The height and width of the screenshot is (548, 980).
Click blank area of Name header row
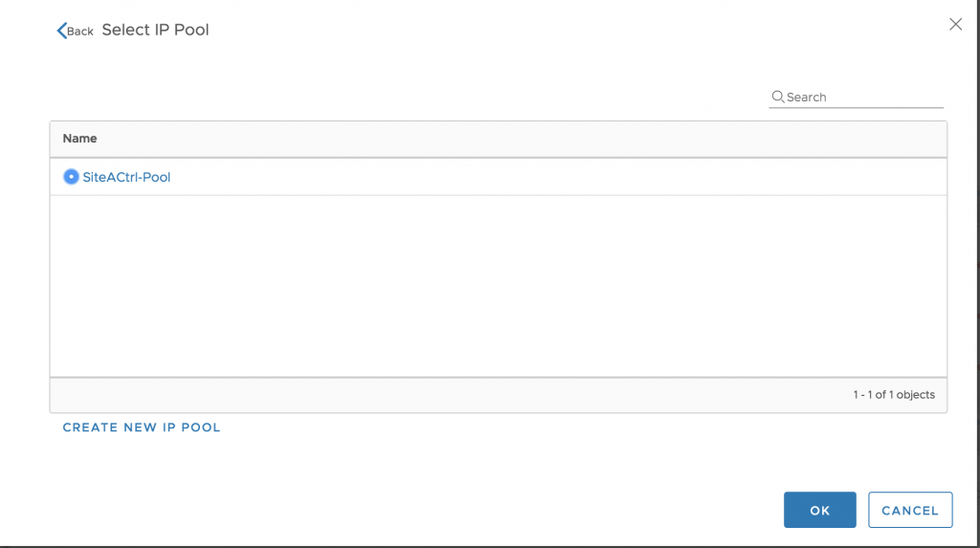(519, 139)
